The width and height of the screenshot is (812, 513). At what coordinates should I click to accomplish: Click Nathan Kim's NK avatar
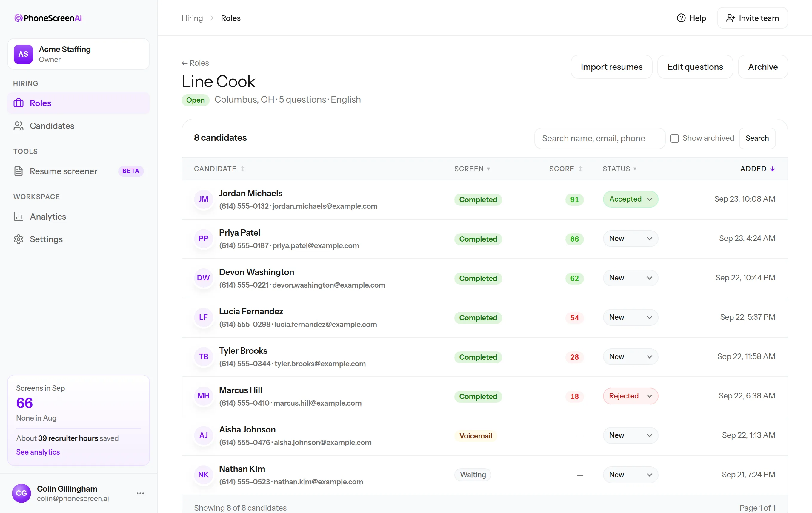point(203,475)
